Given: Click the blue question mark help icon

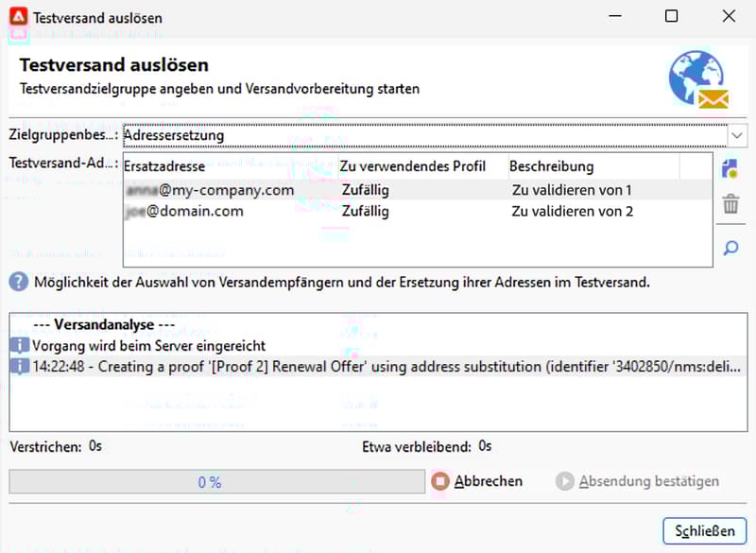Looking at the screenshot, I should point(19,282).
